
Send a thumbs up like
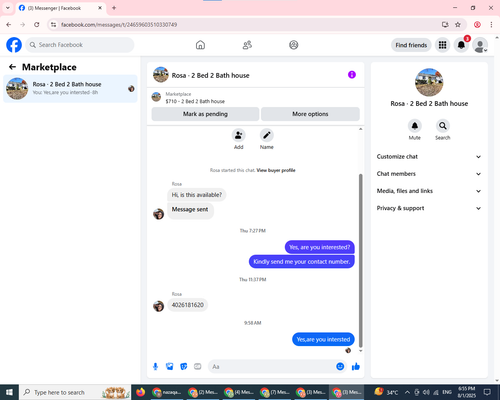coord(356,367)
